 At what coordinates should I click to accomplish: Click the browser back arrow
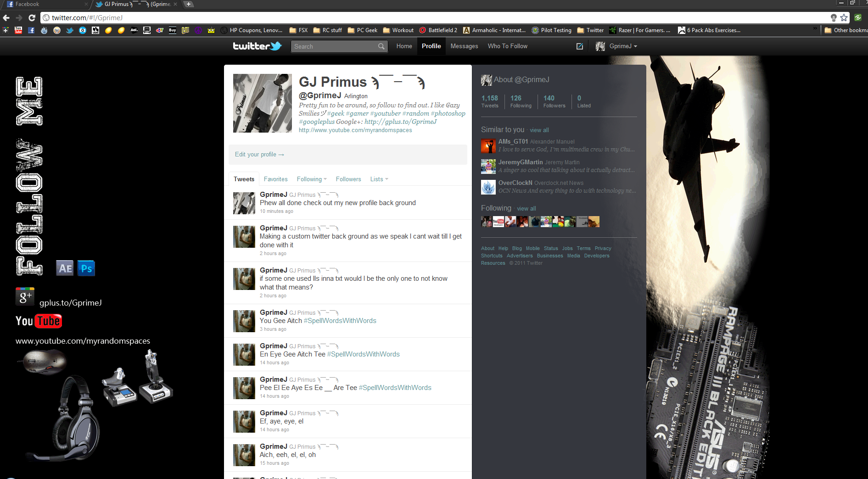click(x=6, y=18)
